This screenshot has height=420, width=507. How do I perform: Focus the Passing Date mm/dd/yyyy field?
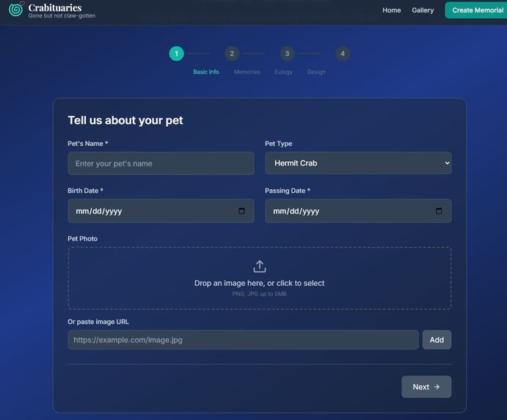[x=358, y=211]
